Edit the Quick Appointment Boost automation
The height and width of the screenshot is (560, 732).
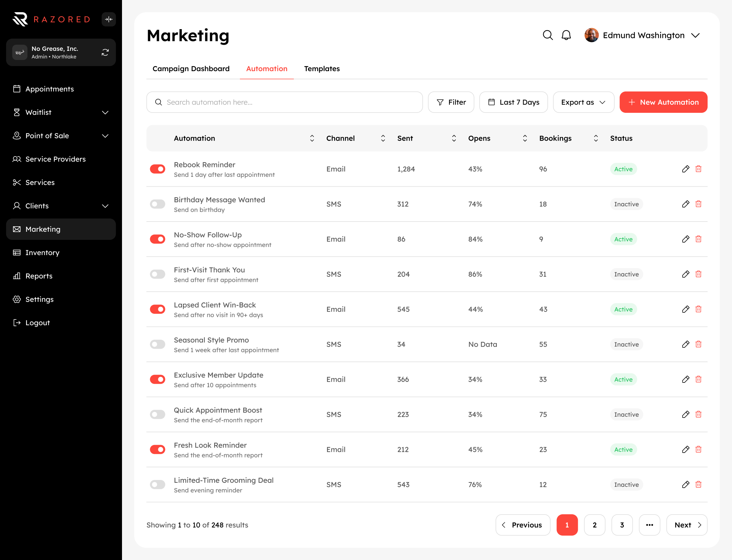pyautogui.click(x=686, y=414)
